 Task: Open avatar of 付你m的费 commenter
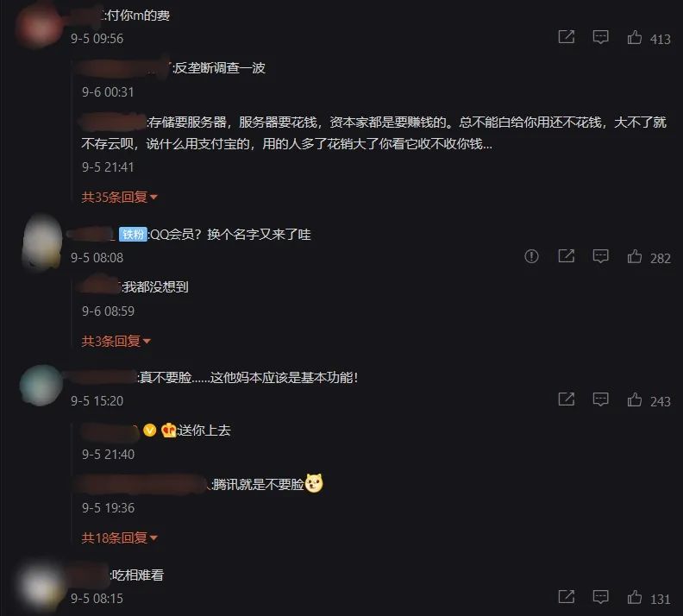[x=38, y=26]
